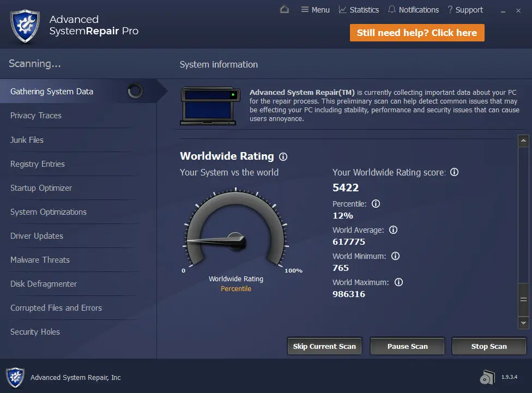Select Gathering System Data scan step

[x=78, y=91]
